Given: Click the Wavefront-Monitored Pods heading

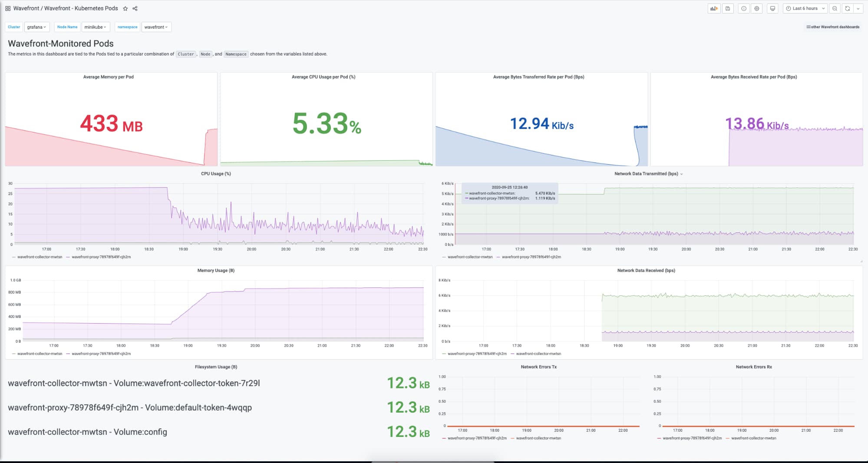Looking at the screenshot, I should click(61, 43).
